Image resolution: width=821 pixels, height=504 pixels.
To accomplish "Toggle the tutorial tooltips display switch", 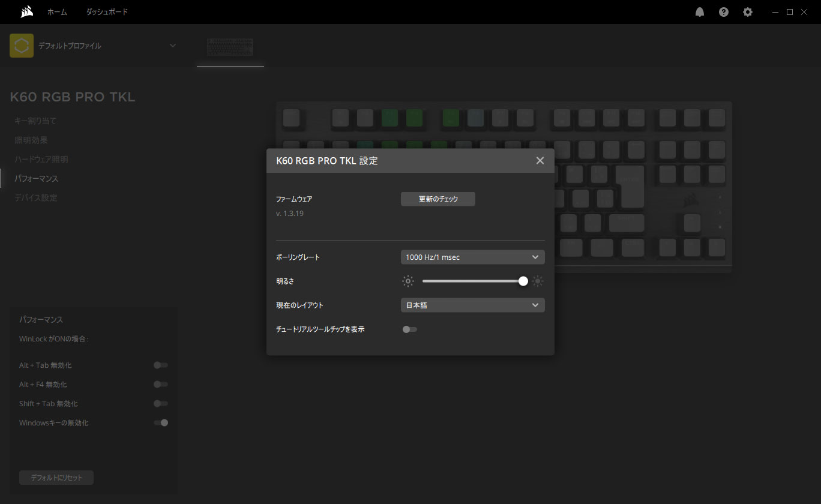I will (x=410, y=329).
